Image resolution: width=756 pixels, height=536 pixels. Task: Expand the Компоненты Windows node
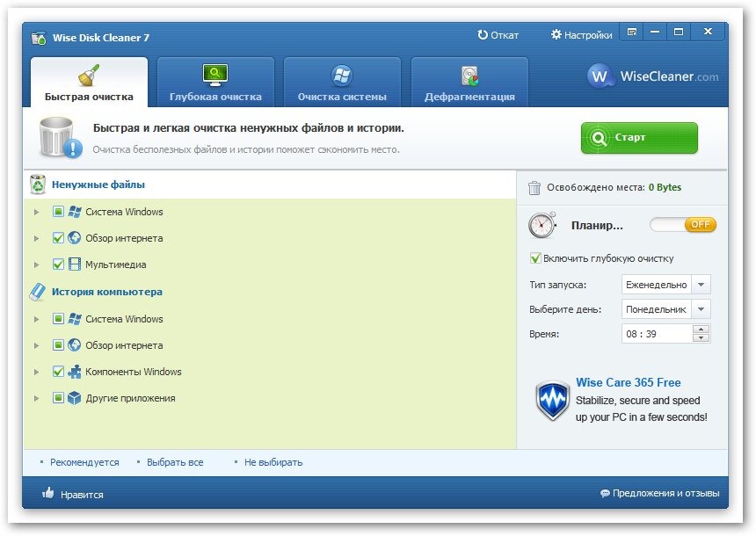click(x=37, y=372)
